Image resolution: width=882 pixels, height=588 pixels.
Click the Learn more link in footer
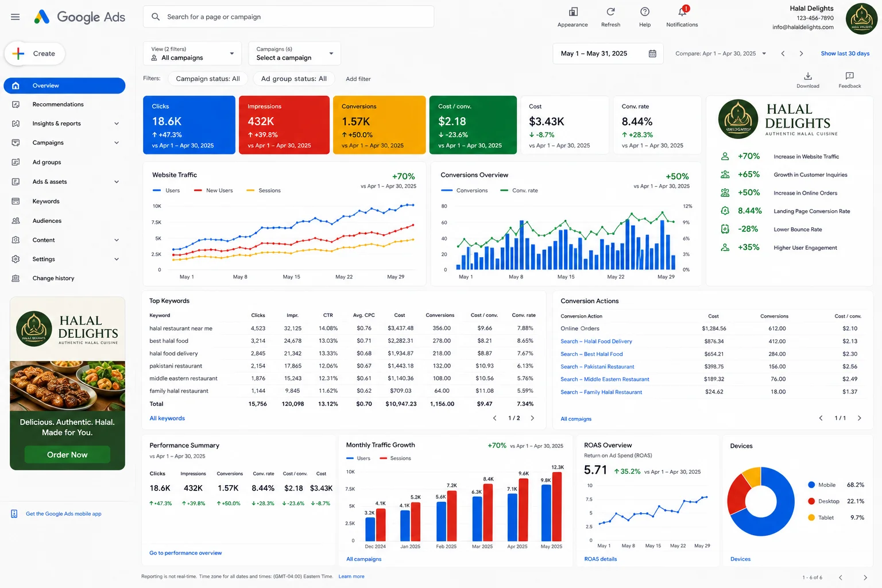click(x=351, y=577)
